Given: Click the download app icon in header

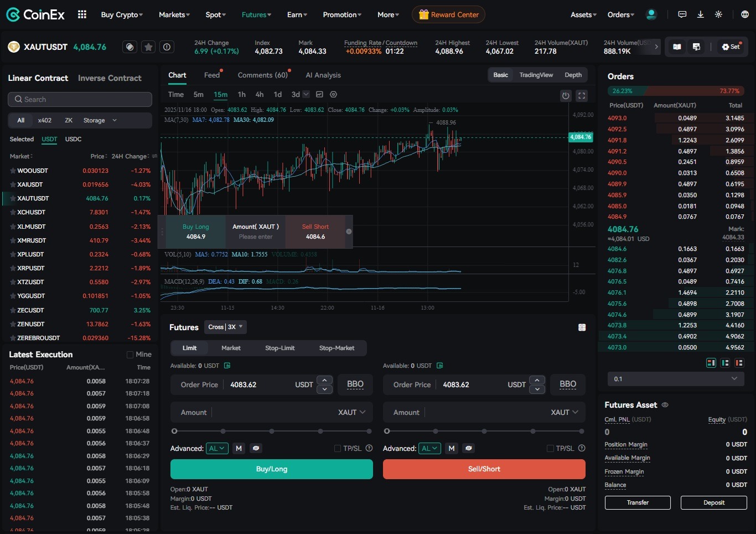Looking at the screenshot, I should click(700, 14).
